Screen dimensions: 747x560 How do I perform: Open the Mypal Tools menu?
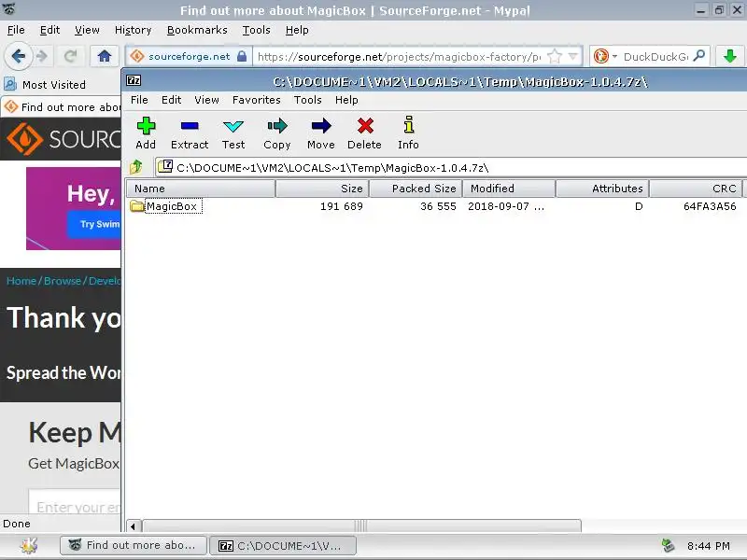pos(256,30)
